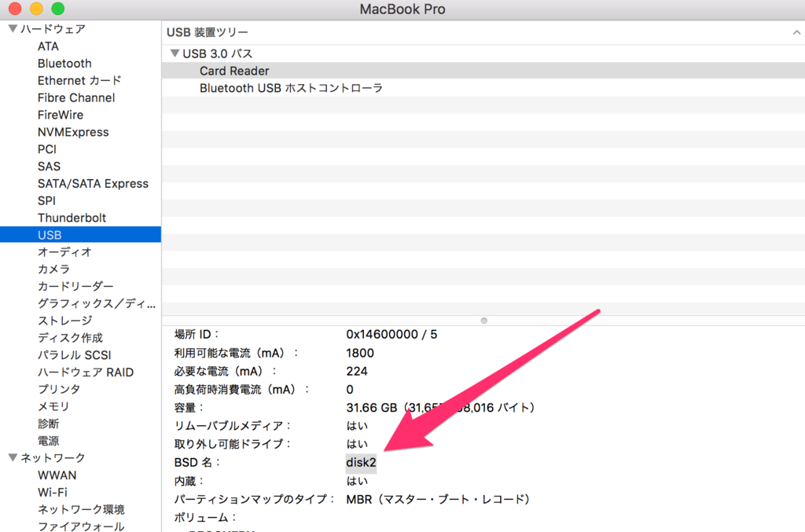805x532 pixels.
Task: Open カードリーダー sidebar entry
Action: 75,286
